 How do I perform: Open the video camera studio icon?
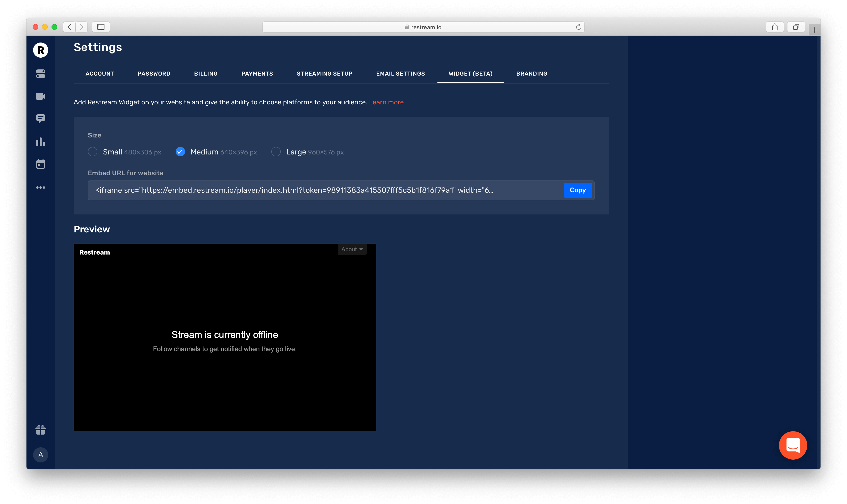click(x=40, y=96)
